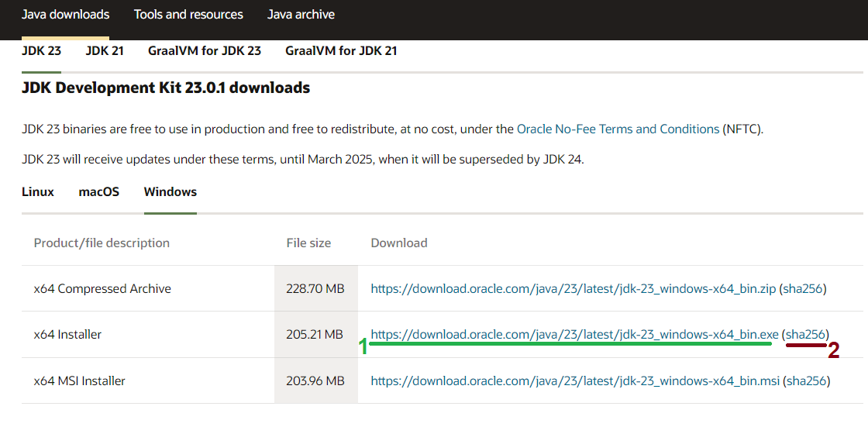Switch to the macOS downloads tab
Image resolution: width=868 pixels, height=427 pixels.
pyautogui.click(x=99, y=192)
